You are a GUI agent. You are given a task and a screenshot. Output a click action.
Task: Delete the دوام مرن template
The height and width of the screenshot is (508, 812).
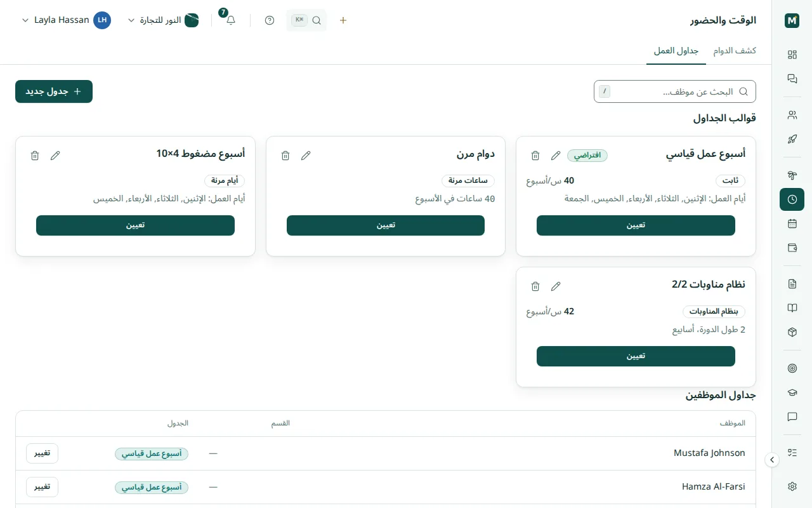point(285,156)
